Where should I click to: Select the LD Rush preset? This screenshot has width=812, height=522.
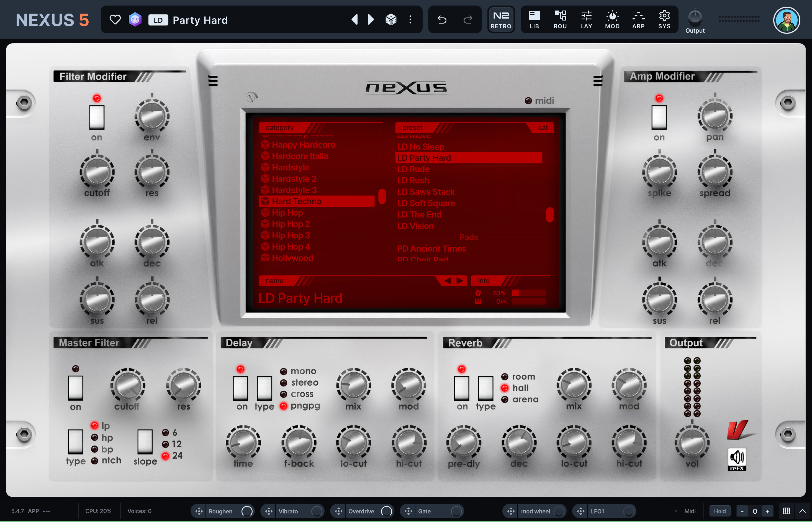(413, 181)
